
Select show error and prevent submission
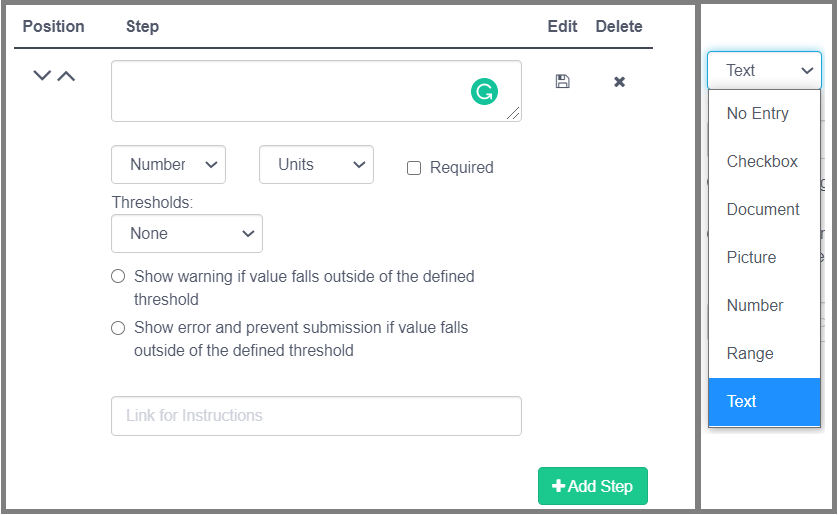tap(118, 328)
